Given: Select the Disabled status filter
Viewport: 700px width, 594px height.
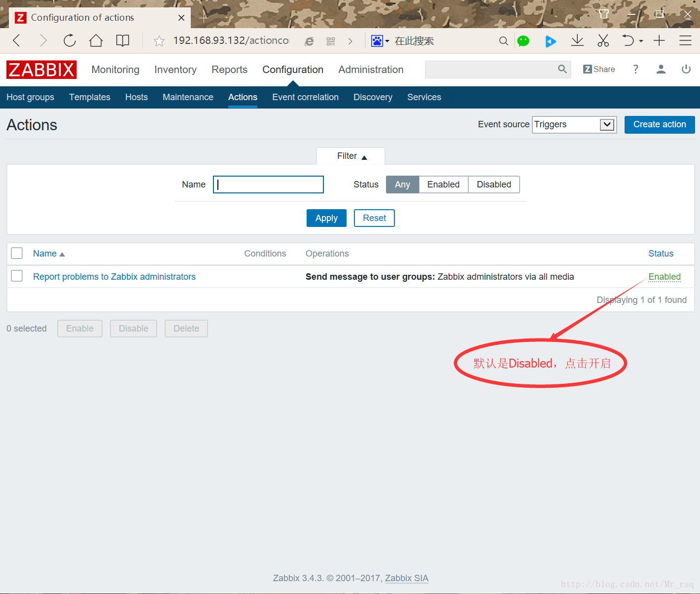Looking at the screenshot, I should (493, 185).
